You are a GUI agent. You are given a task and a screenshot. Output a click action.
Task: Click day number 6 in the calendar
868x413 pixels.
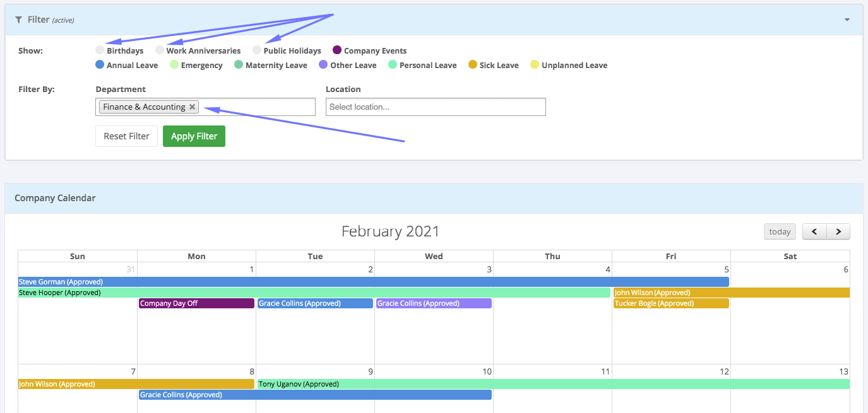[846, 269]
